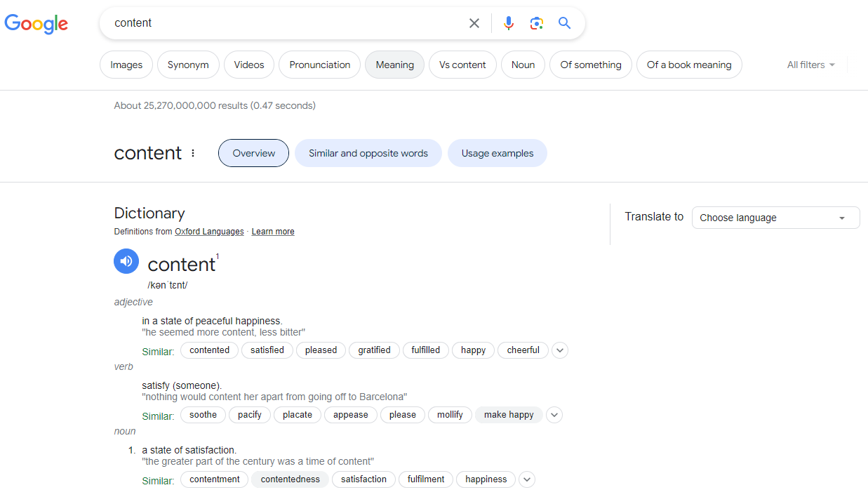Screen dimensions: 868x497
Task: Click definition 'in a state of peaceful happiness'
Action: coord(212,321)
